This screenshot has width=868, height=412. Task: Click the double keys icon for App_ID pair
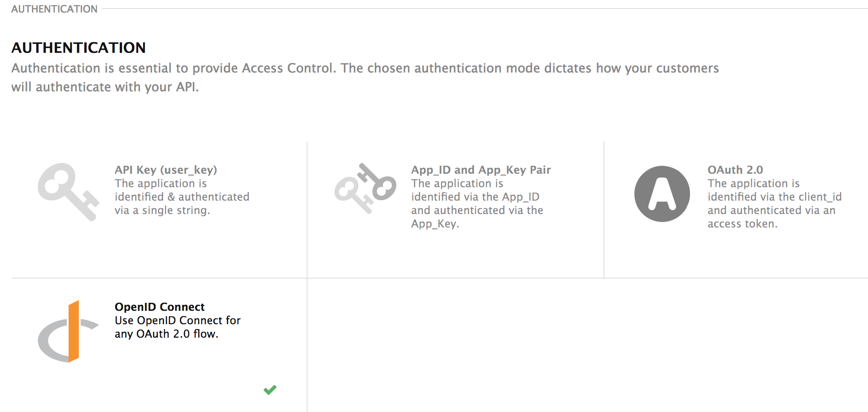click(x=365, y=188)
